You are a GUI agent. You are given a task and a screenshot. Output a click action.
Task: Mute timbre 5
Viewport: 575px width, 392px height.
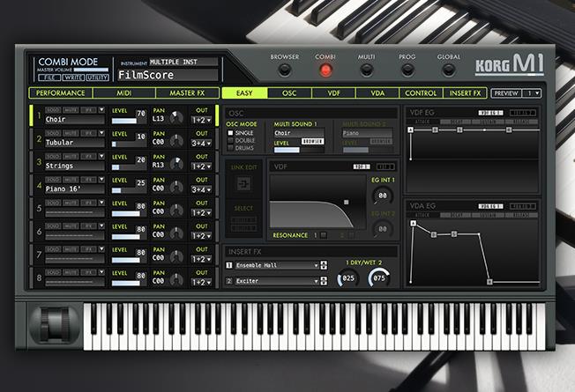(x=71, y=203)
